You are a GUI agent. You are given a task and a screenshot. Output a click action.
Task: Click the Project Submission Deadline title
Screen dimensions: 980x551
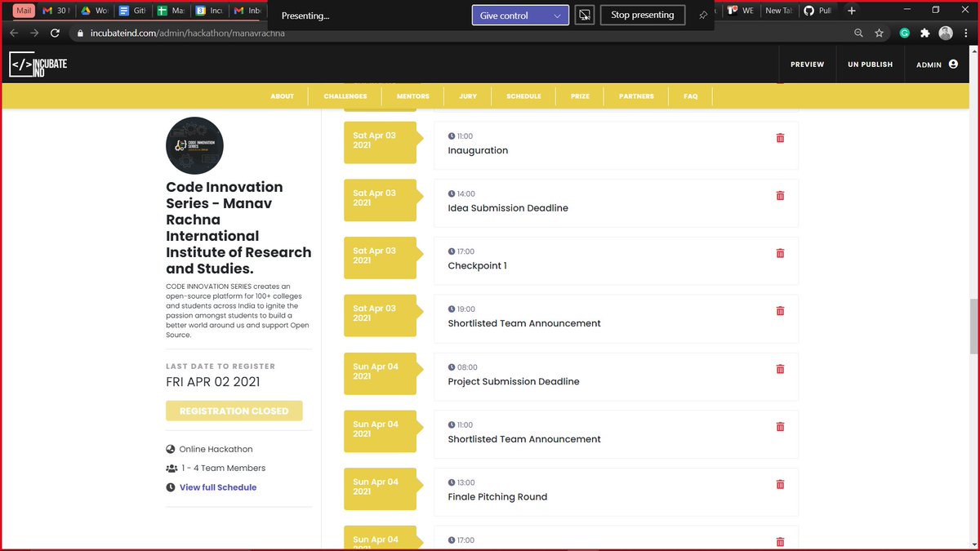pyautogui.click(x=514, y=381)
